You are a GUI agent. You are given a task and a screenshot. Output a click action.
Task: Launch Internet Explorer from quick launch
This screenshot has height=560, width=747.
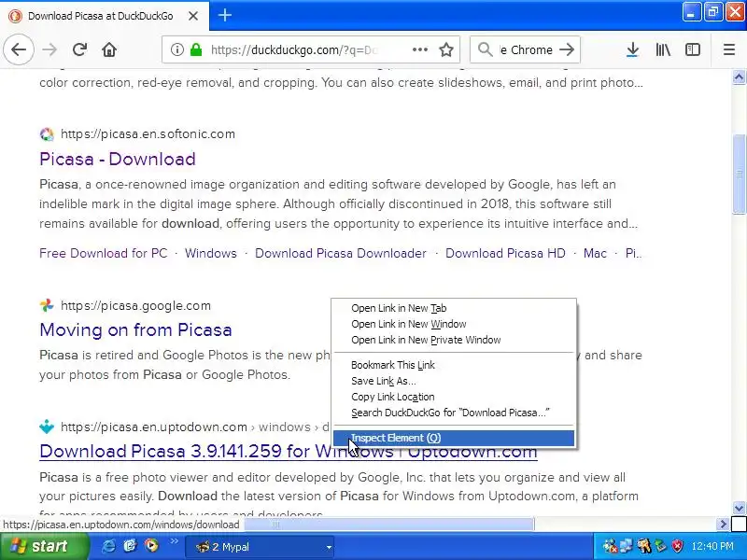108,546
